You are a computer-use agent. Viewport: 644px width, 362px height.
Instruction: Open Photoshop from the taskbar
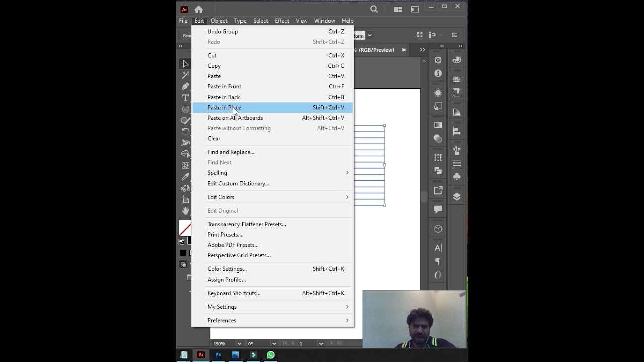(x=218, y=355)
